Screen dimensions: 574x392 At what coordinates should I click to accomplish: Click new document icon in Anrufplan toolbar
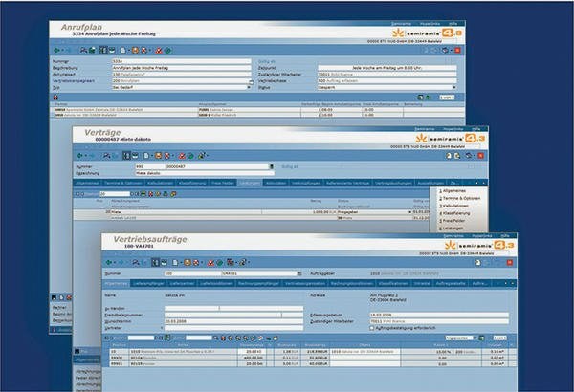tap(123, 50)
